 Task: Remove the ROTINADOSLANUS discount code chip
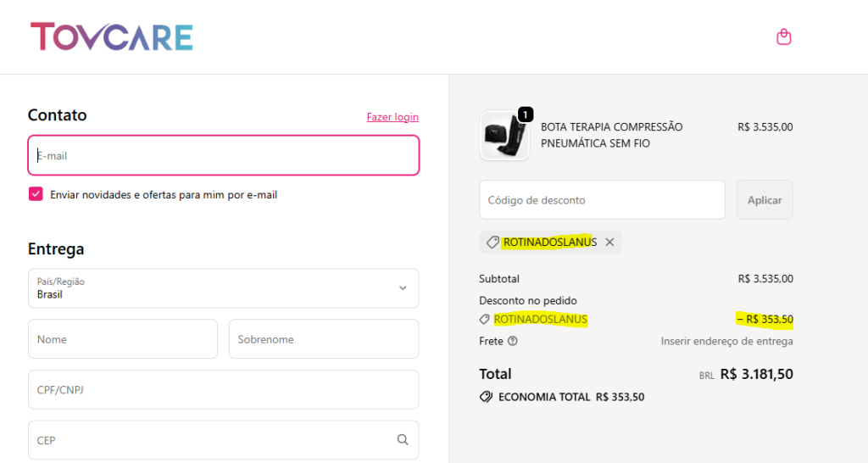coord(609,242)
